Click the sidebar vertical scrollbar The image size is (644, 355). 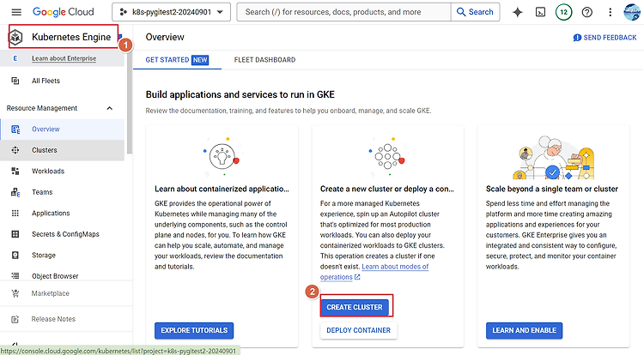[x=130, y=103]
